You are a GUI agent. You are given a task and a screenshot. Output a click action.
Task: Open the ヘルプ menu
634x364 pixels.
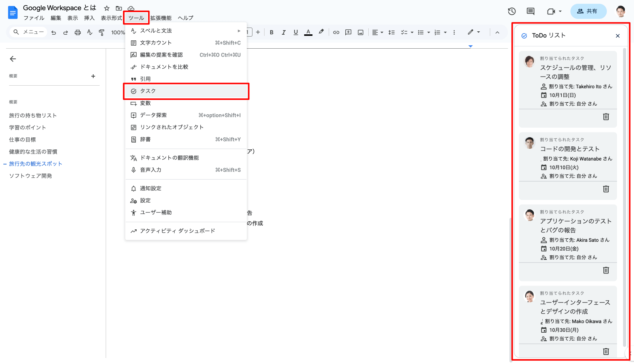tap(186, 18)
